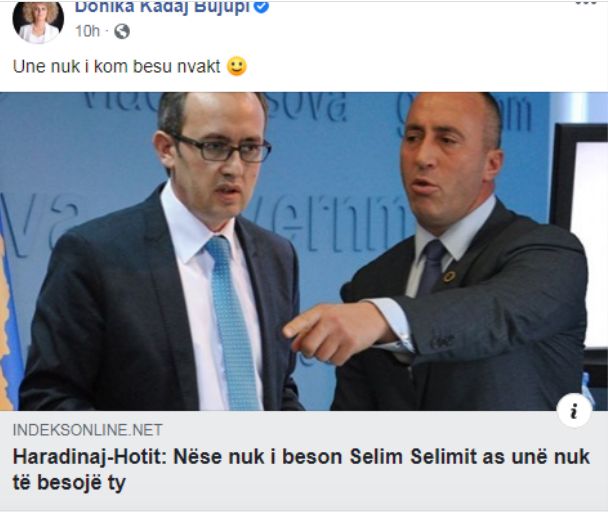Click the gold lapel pin on the dark jacket
Viewport: 608px width, 512px height.
click(449, 276)
